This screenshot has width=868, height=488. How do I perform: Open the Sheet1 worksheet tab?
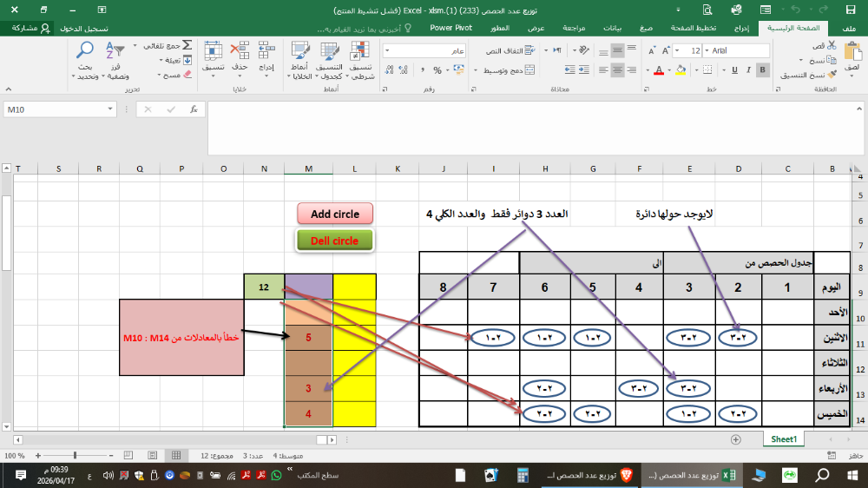(784, 440)
